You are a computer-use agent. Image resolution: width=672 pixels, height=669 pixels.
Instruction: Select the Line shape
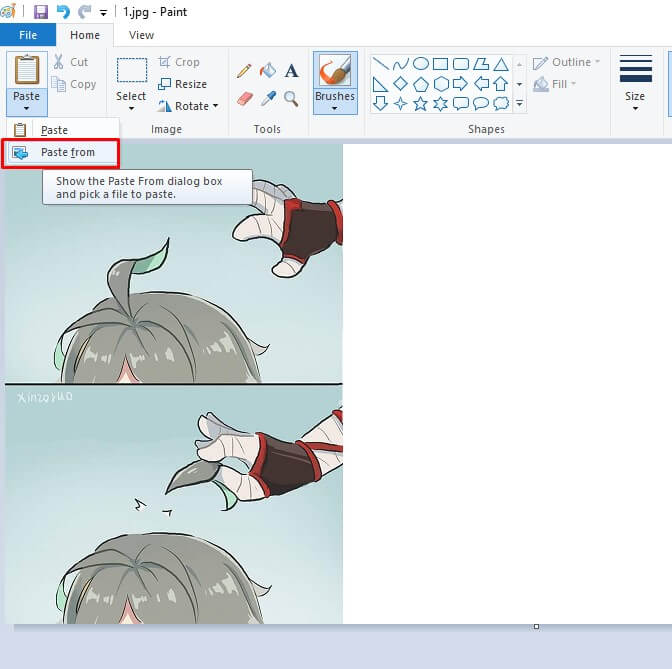[380, 64]
